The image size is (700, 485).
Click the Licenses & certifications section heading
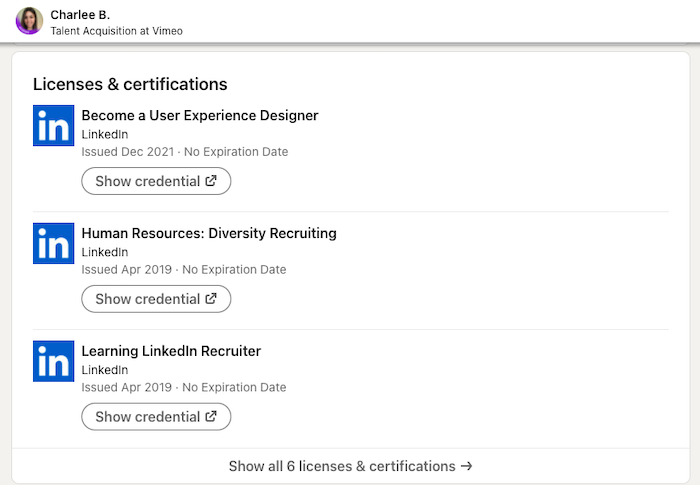[x=130, y=84]
